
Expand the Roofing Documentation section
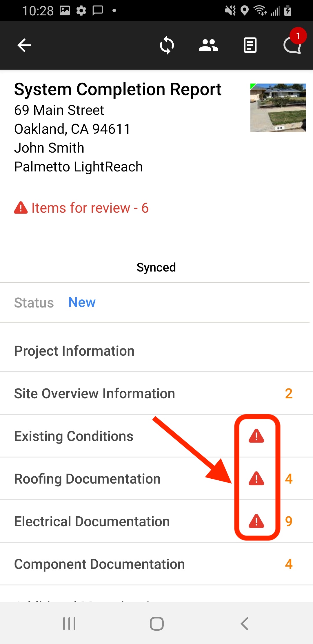87,479
